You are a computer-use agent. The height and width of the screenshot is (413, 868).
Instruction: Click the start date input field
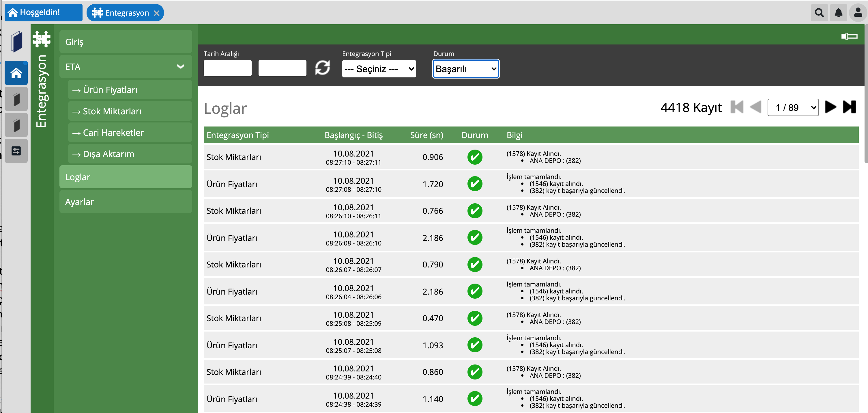tap(227, 68)
